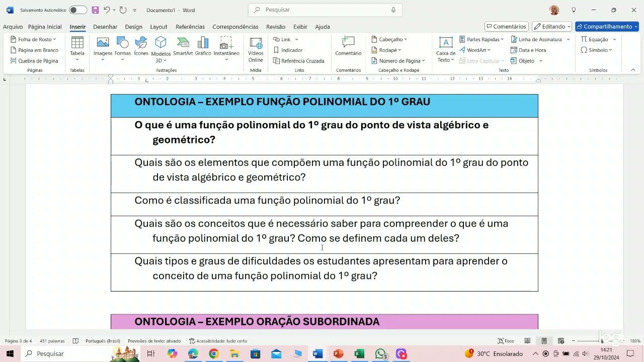Open the Undo history dropdown arrow

tap(114, 10)
